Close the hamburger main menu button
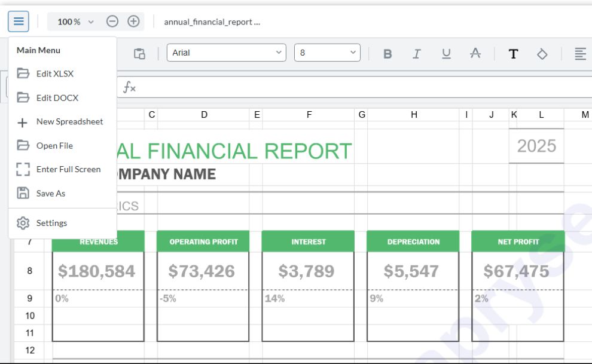Image resolution: width=592 pixels, height=364 pixels. coord(18,21)
